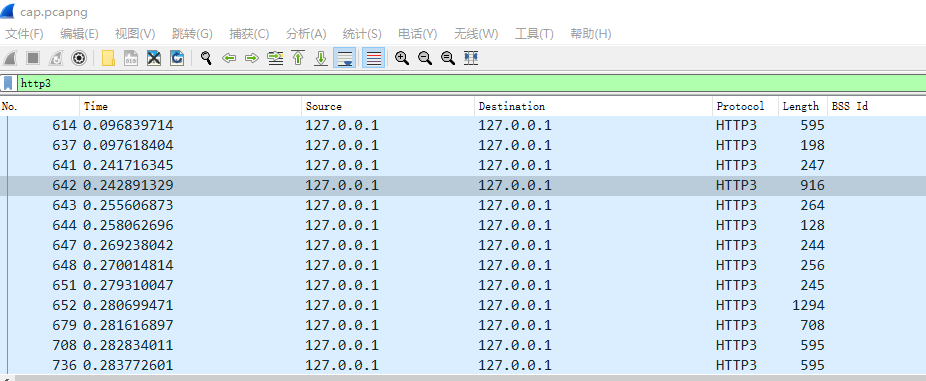Sort by the Destination column header
The image size is (926, 381).
(594, 106)
